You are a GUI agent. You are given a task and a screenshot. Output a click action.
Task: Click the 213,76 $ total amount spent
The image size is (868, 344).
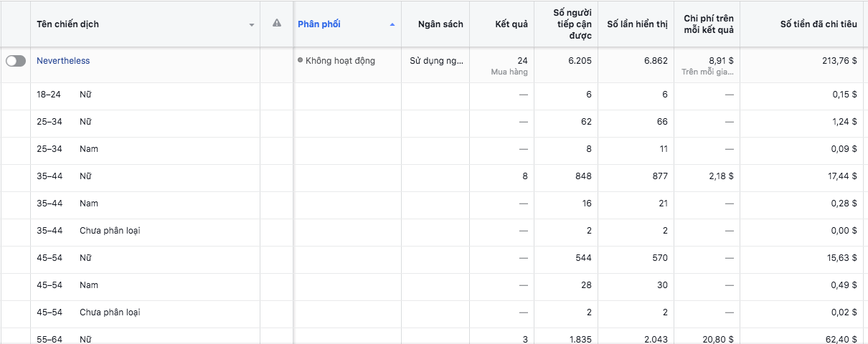click(x=839, y=61)
